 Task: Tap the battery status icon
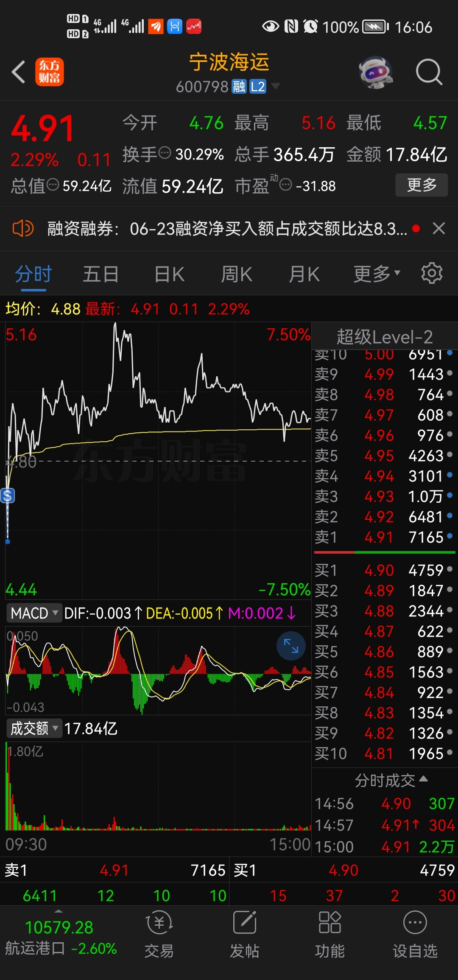pyautogui.click(x=376, y=27)
